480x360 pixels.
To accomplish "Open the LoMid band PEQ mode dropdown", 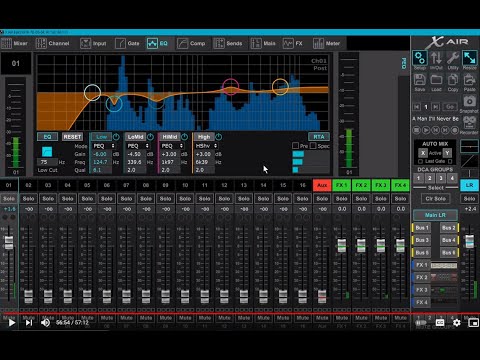I will pyautogui.click(x=138, y=146).
